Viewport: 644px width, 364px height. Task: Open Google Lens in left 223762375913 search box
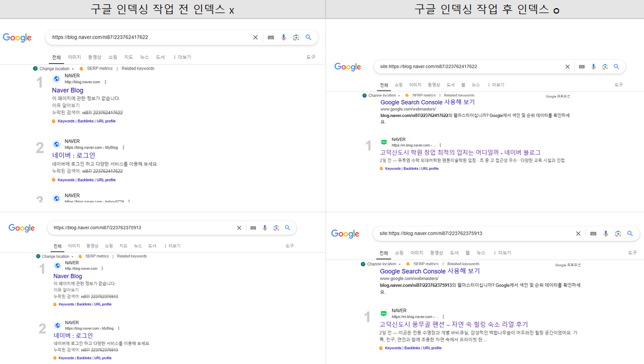click(x=277, y=228)
